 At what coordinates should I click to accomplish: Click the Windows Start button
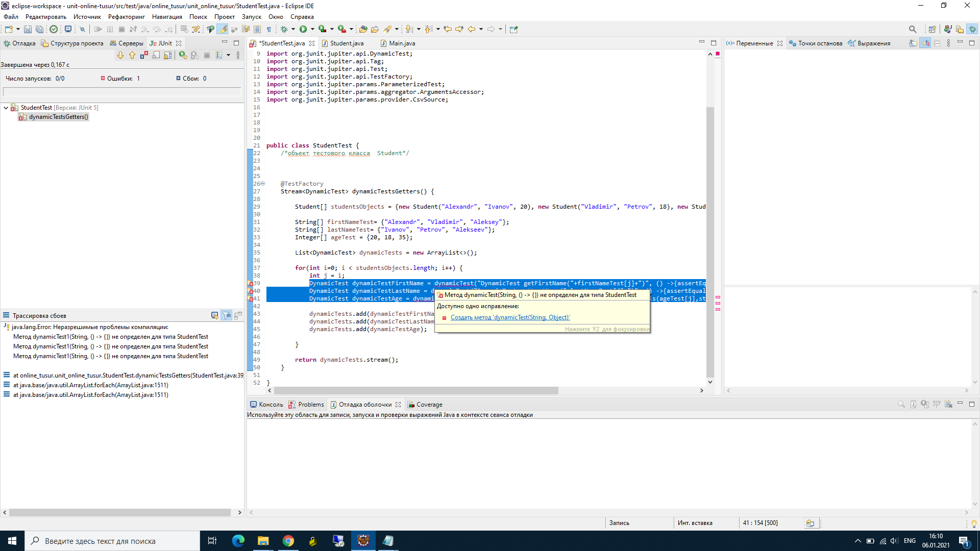[12, 541]
